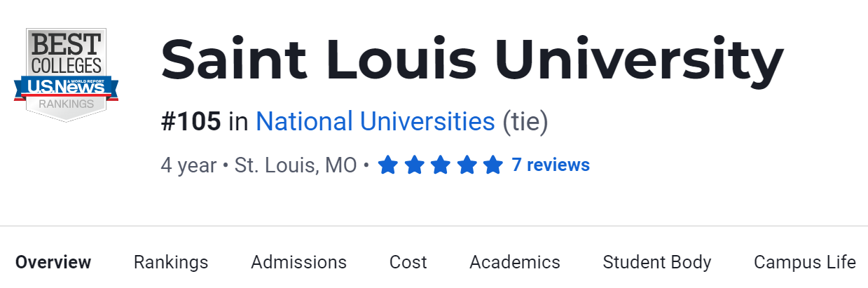Switch to the Overview tab

(53, 262)
